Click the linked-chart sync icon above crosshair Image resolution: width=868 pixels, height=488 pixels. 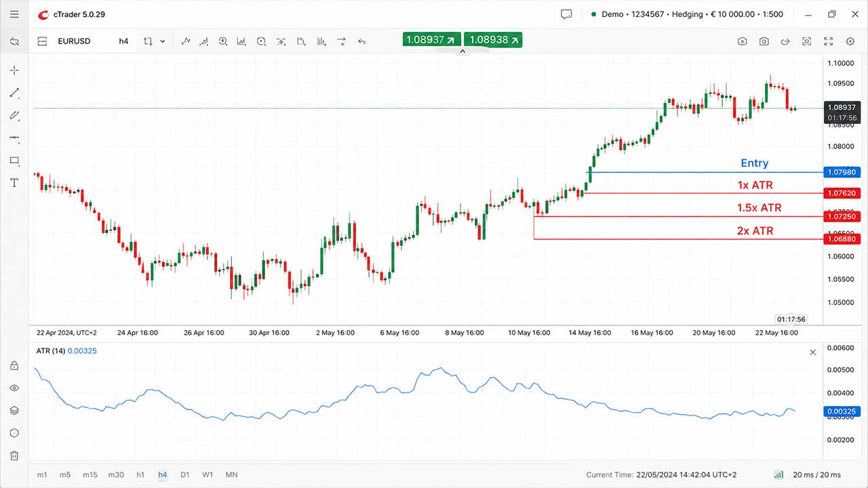click(14, 41)
